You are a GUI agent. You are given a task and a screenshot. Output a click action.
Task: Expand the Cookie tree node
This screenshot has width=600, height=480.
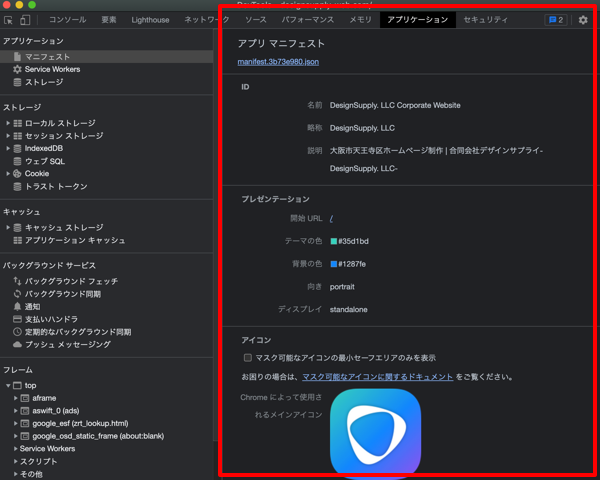(8, 174)
